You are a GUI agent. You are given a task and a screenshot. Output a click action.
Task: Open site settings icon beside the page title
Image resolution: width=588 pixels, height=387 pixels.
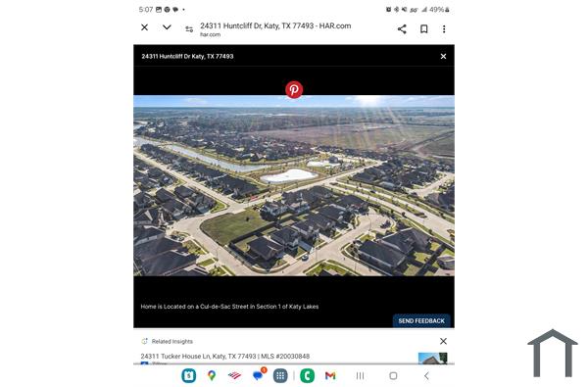click(x=189, y=28)
